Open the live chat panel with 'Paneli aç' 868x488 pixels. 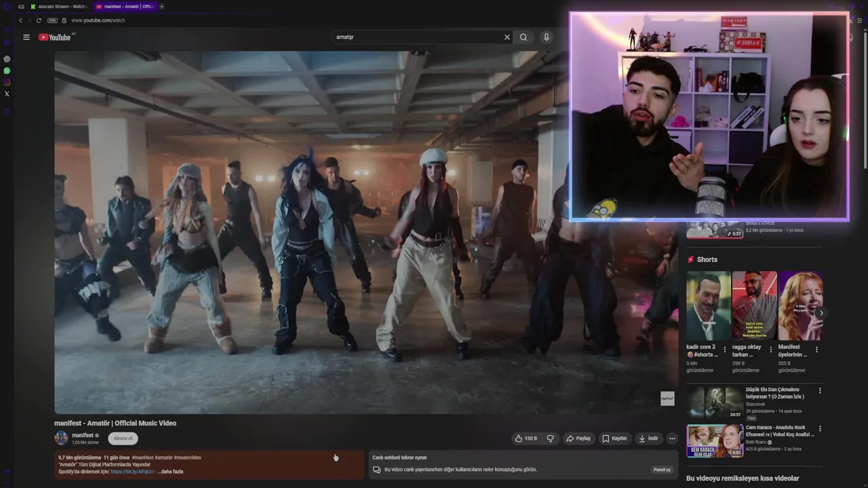click(662, 470)
